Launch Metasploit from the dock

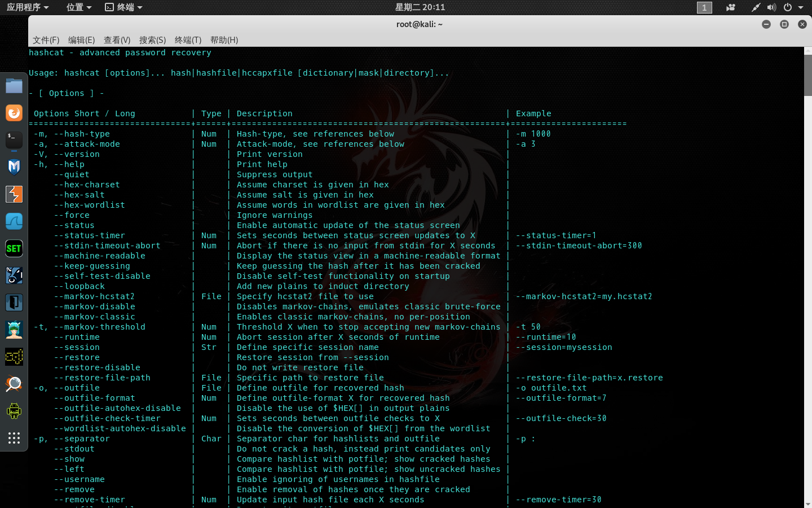[14, 167]
